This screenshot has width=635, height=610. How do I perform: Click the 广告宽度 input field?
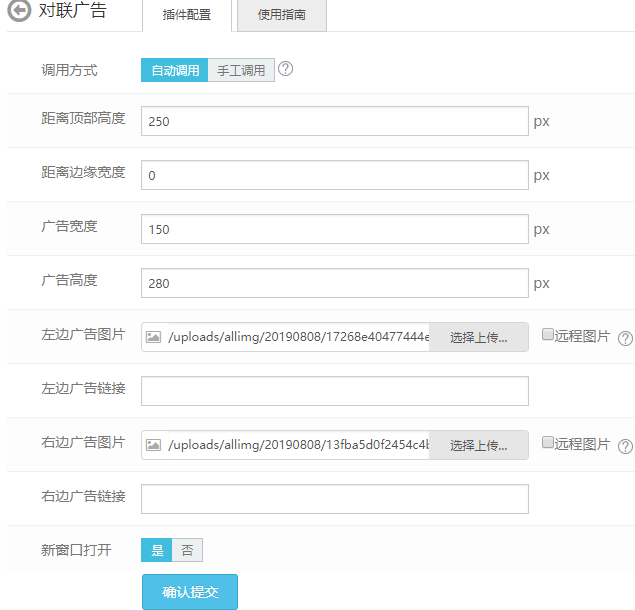tap(335, 229)
